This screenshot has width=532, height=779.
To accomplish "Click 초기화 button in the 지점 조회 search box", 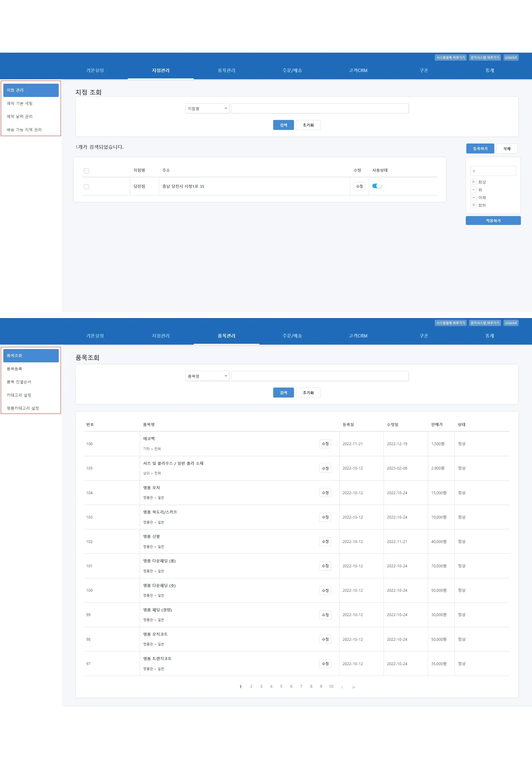I will pyautogui.click(x=308, y=125).
